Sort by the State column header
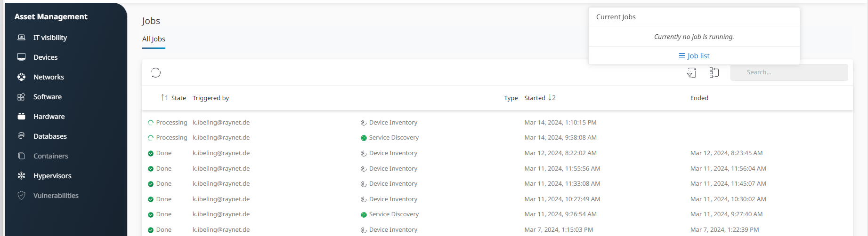This screenshot has width=868, height=236. (x=178, y=98)
